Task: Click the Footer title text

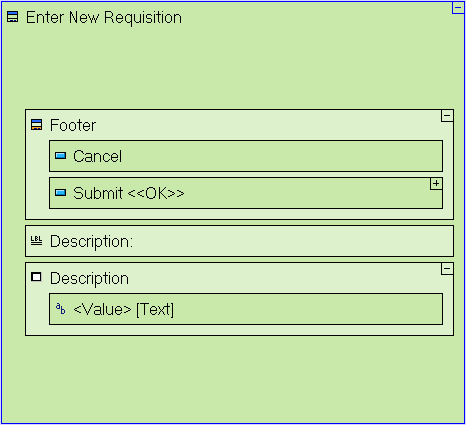Action: click(73, 125)
